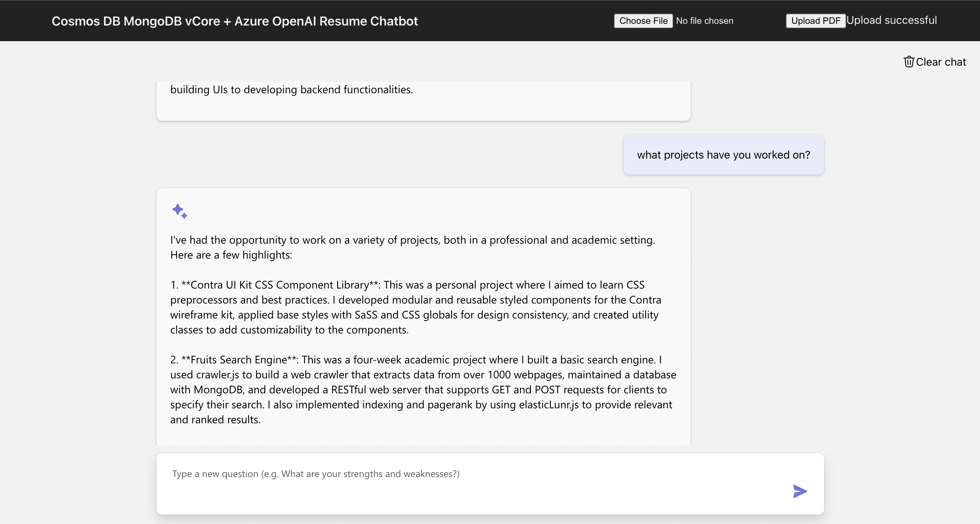This screenshot has height=524, width=980.
Task: Click the purple sparkle AI icon
Action: click(179, 211)
